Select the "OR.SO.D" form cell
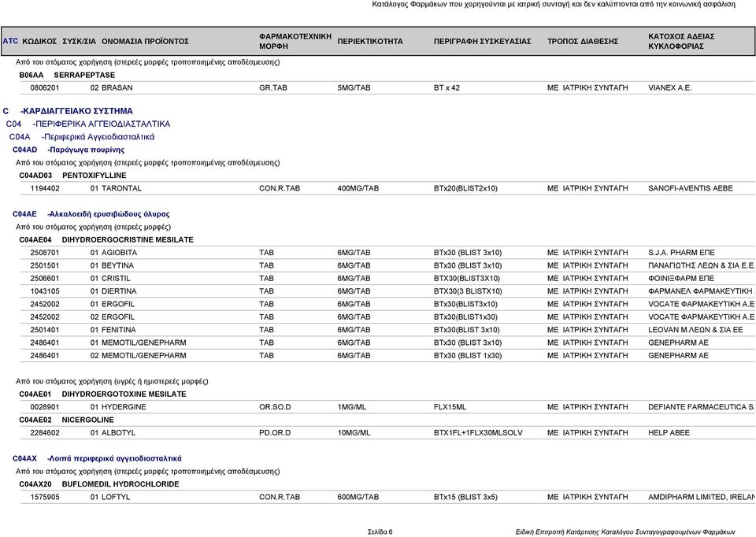This screenshot has width=756, height=537. [x=275, y=407]
